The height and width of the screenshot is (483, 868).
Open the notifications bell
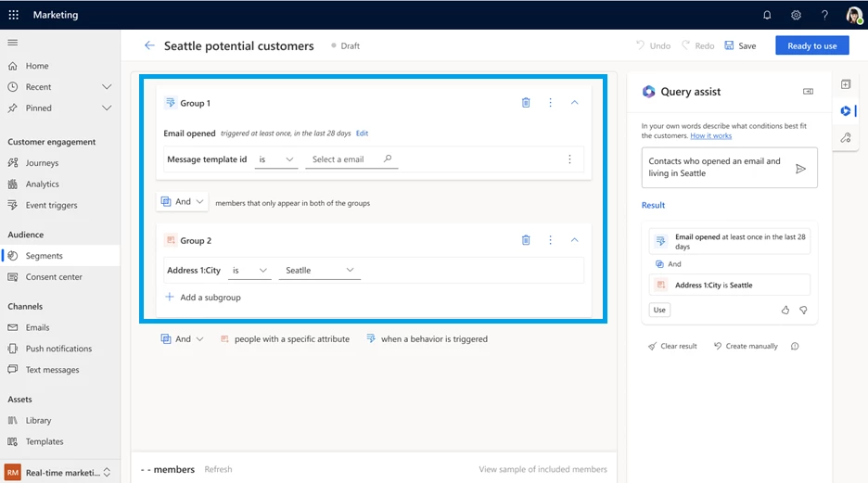tap(767, 15)
